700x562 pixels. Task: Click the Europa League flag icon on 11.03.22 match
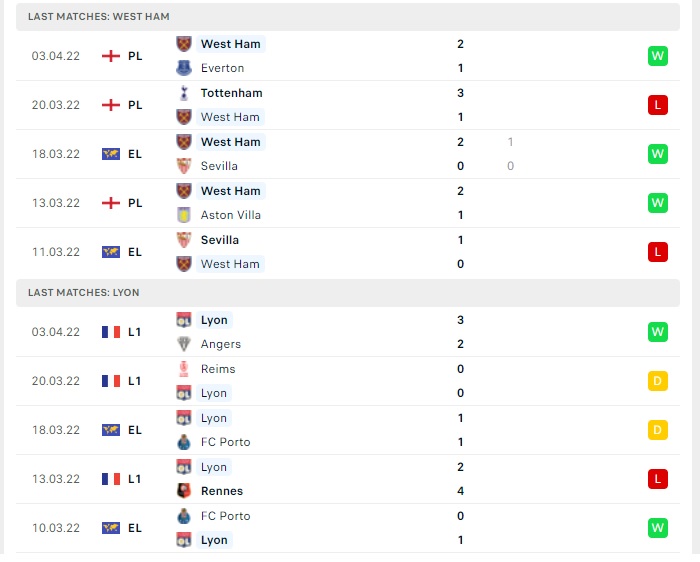tap(111, 252)
